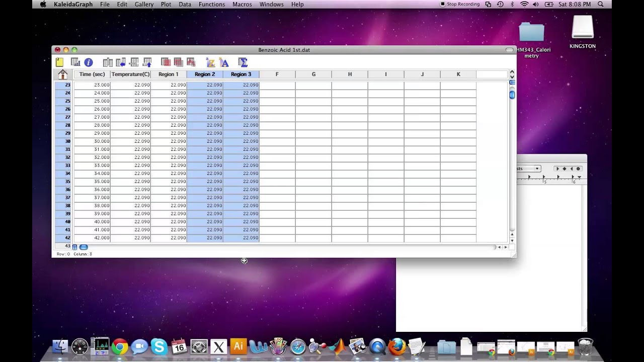This screenshot has height=362, width=644.
Task: Open the calendar icon in Dock
Action: [179, 346]
